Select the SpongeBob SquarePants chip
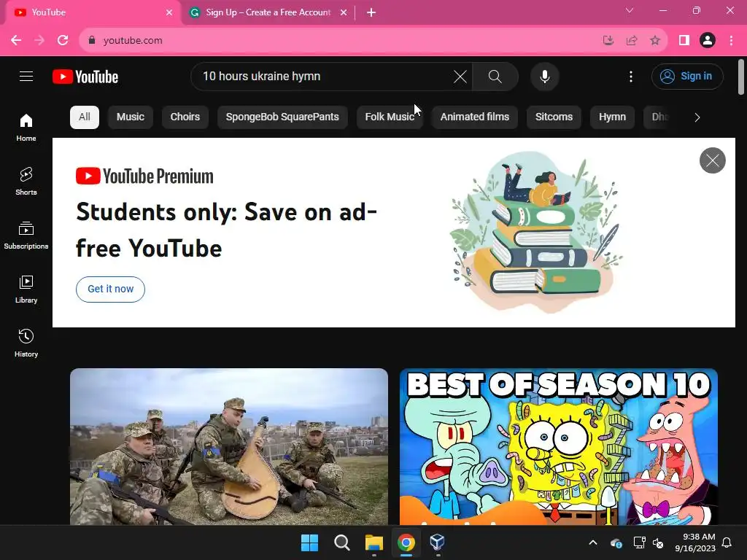 point(282,117)
